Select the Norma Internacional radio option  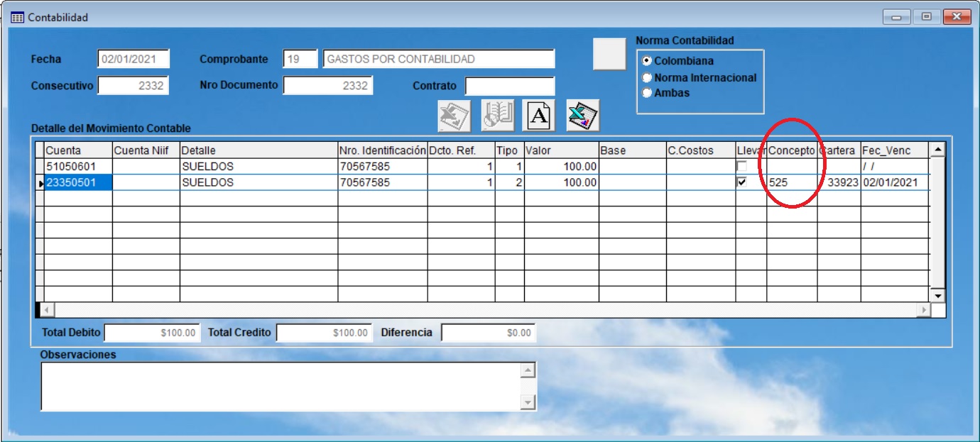647,77
